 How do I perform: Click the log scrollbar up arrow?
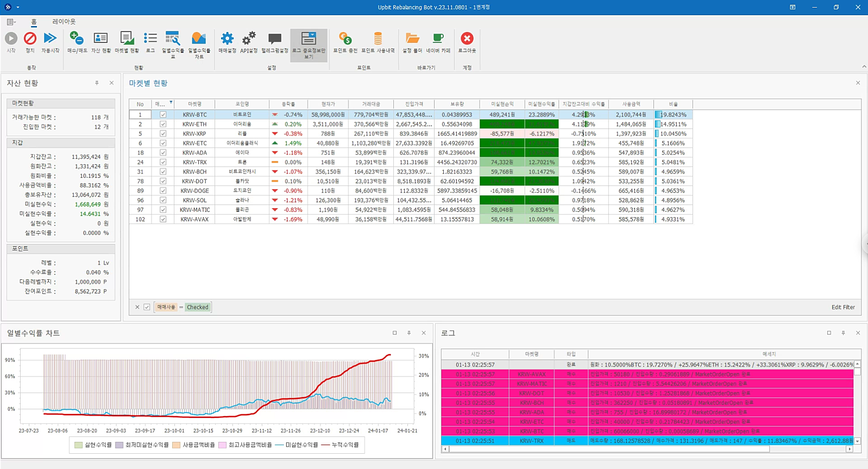click(x=858, y=364)
